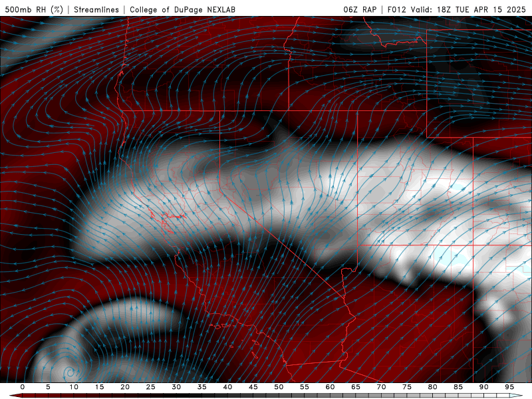
Task: Click the '500mb RH (%)' title text
Action: [34, 9]
